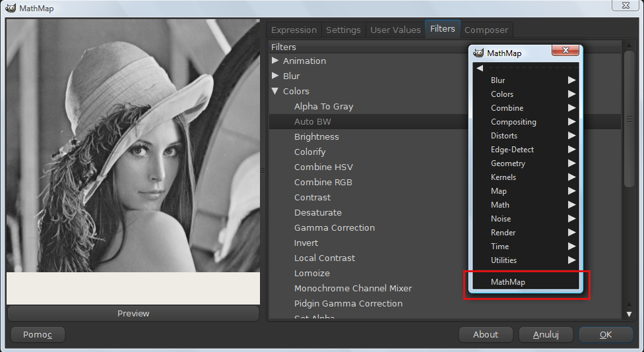Expand the Blur filter category in tree
This screenshot has height=352, width=644.
tap(275, 76)
